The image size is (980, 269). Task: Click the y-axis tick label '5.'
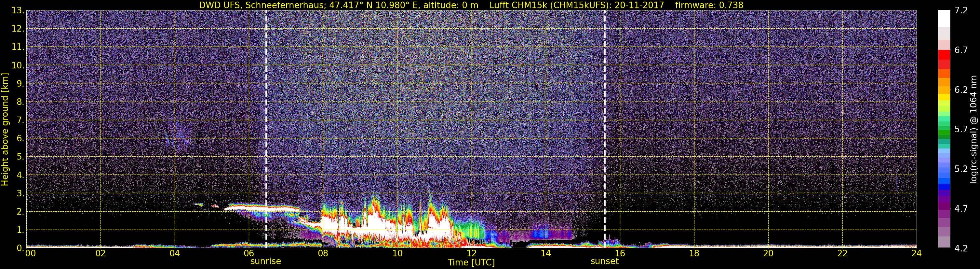point(20,157)
